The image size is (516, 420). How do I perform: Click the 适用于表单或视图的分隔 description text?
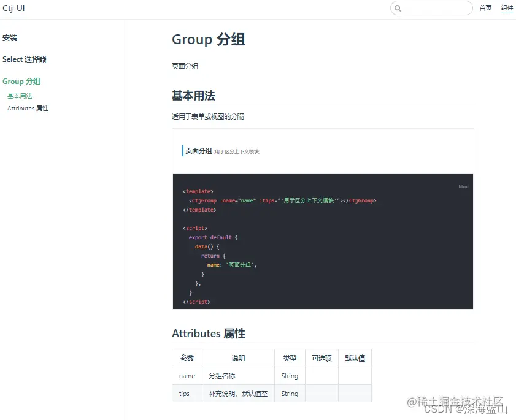coord(207,116)
